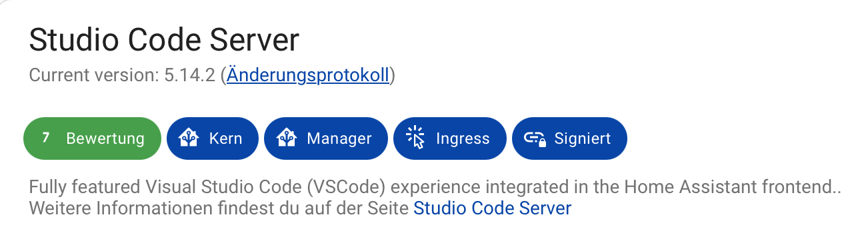Follow the blue Studio Code Server link
The width and height of the screenshot is (868, 249).
[x=493, y=208]
